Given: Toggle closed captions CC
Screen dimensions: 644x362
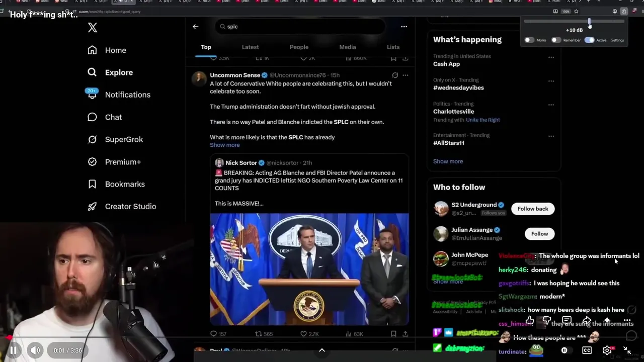Looking at the screenshot, I should [x=587, y=350].
